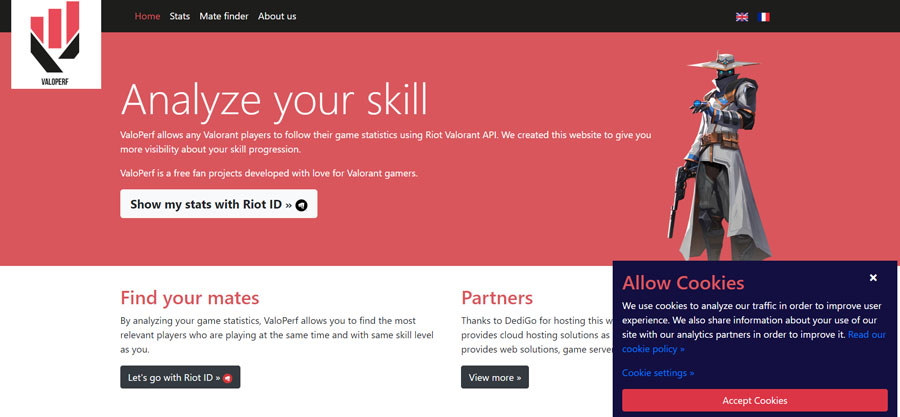
Task: Open Cookie settings link
Action: pyautogui.click(x=658, y=373)
